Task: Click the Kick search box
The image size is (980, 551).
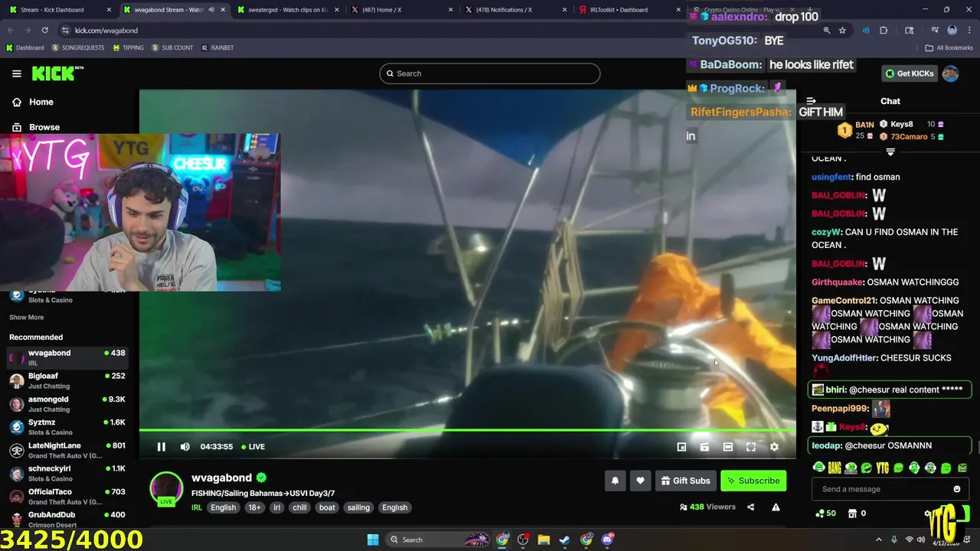Action: (490, 73)
